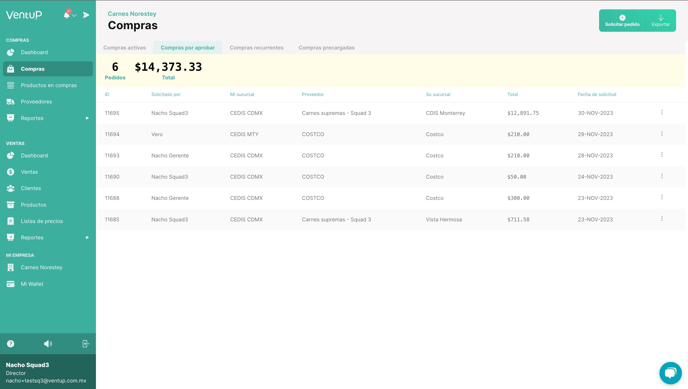Open options menu for order 11693

662,155
